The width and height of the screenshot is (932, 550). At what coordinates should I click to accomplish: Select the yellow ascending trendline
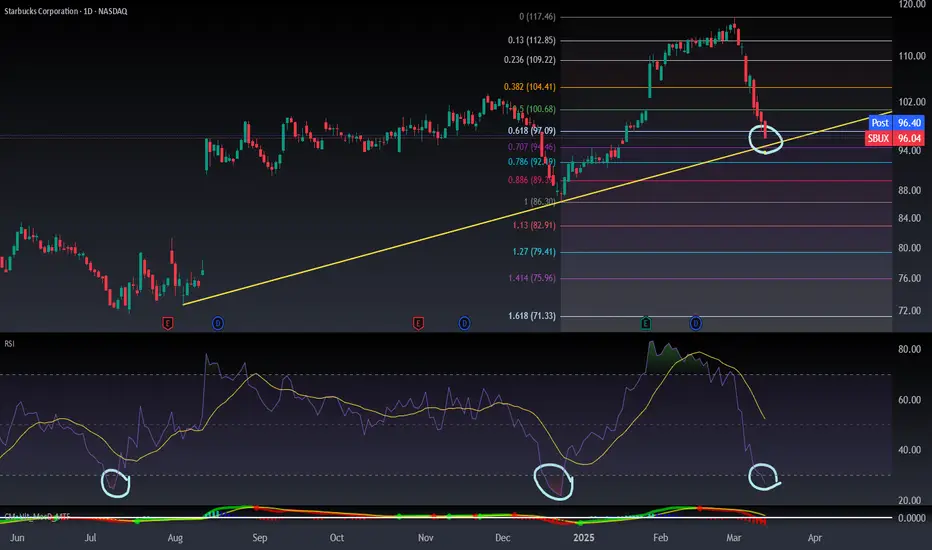537,208
